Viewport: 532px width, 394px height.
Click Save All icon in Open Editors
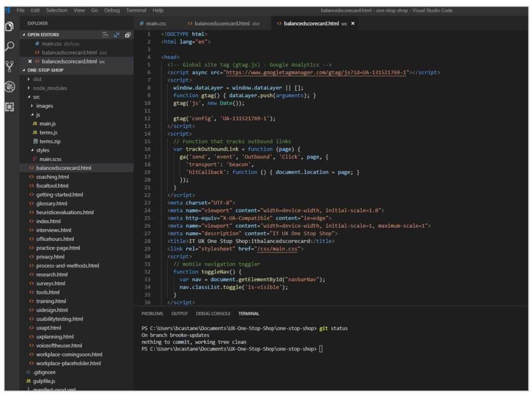point(117,34)
